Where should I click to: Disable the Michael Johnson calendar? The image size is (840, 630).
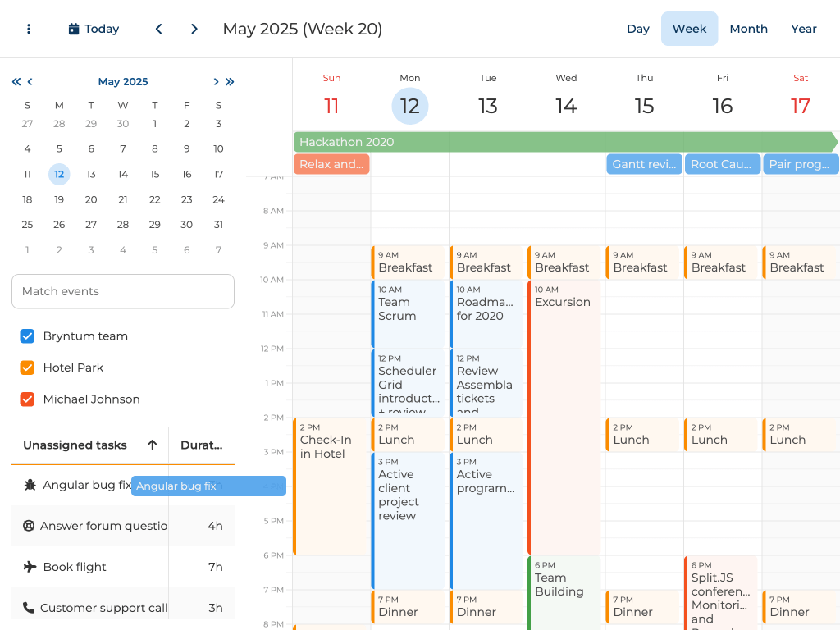(27, 399)
